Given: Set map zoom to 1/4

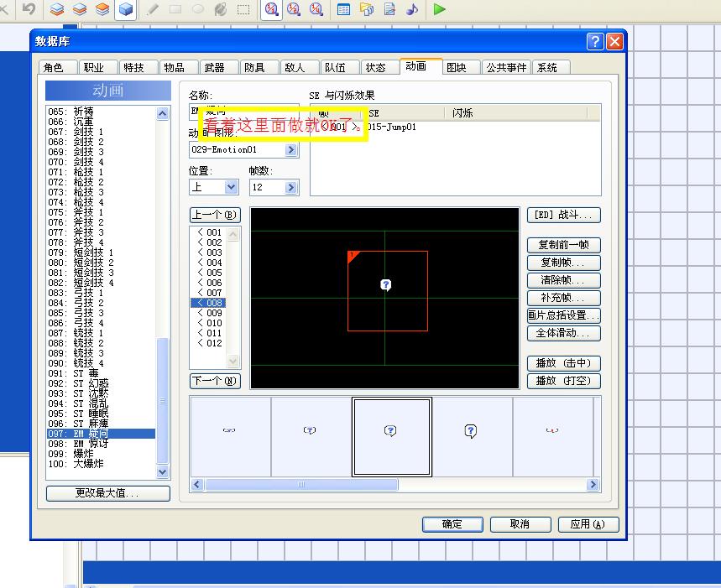Looking at the screenshot, I should [316, 9].
